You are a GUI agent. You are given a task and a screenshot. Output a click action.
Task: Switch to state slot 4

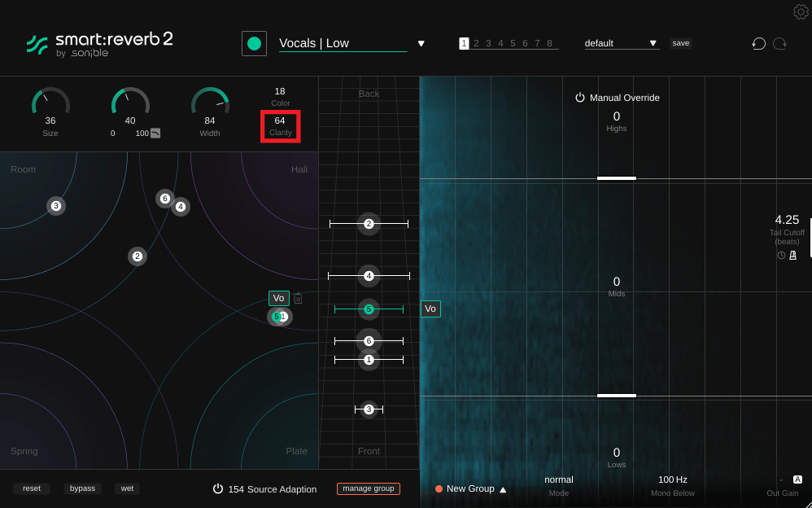pos(500,43)
